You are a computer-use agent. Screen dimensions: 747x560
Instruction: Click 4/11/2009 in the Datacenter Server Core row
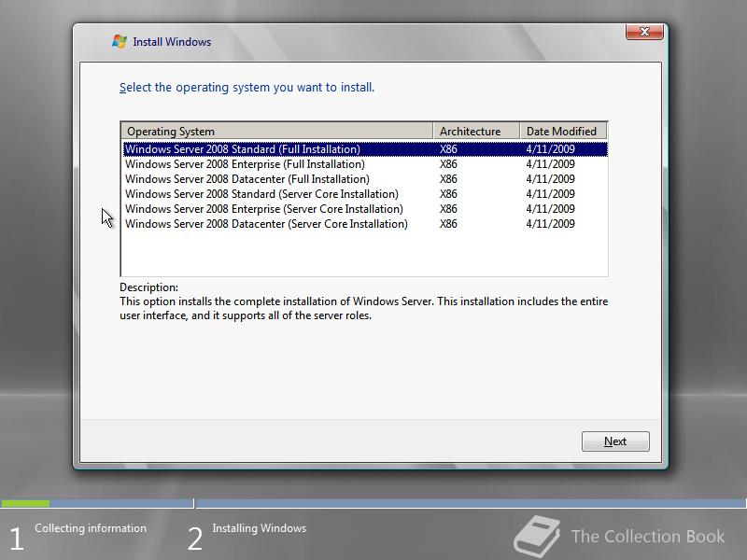550,224
